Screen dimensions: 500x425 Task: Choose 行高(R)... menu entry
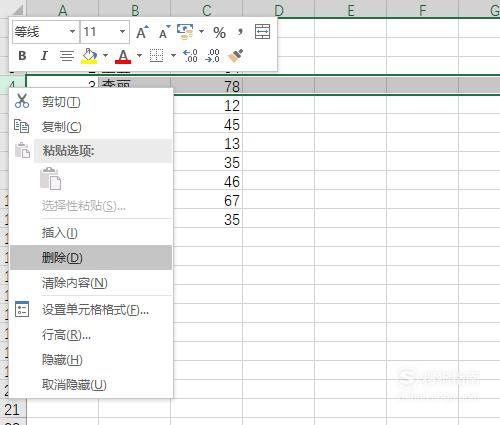pyautogui.click(x=91, y=335)
